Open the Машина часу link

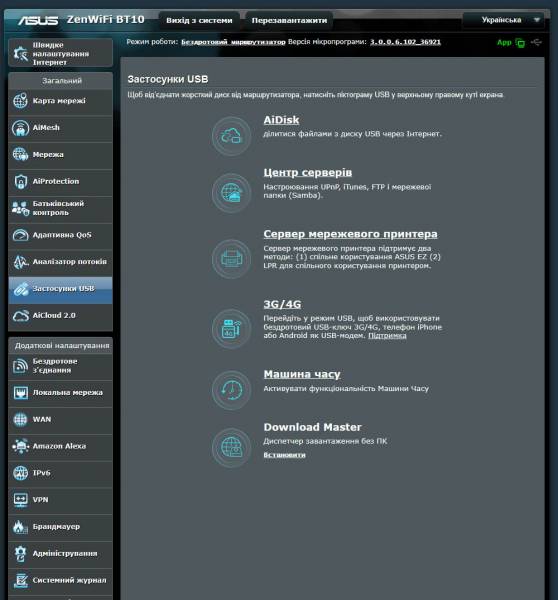[302, 374]
